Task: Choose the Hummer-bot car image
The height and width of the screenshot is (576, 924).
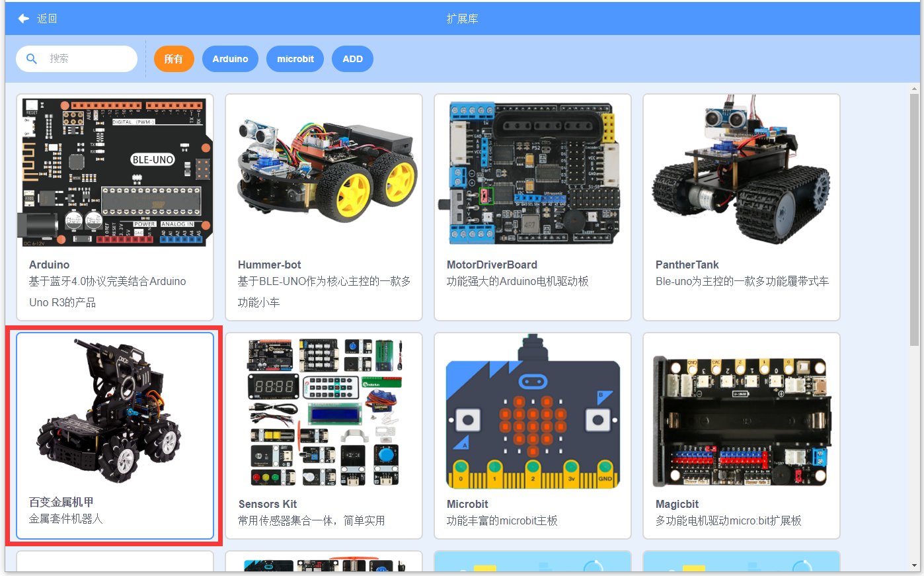Action: point(324,173)
